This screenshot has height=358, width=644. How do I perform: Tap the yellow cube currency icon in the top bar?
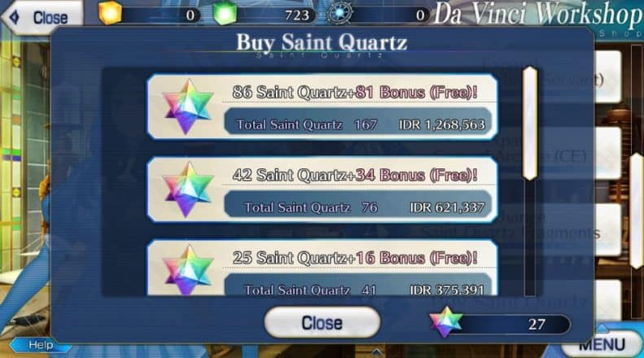point(111,13)
